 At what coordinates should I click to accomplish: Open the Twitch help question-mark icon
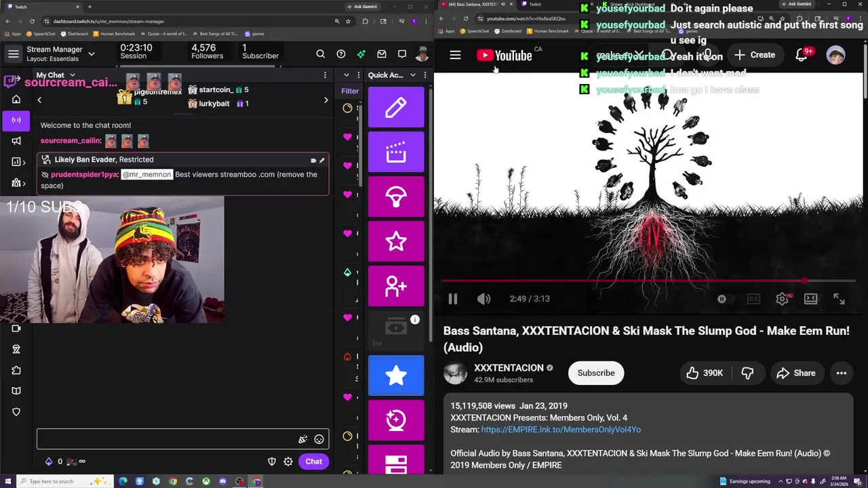(x=341, y=54)
